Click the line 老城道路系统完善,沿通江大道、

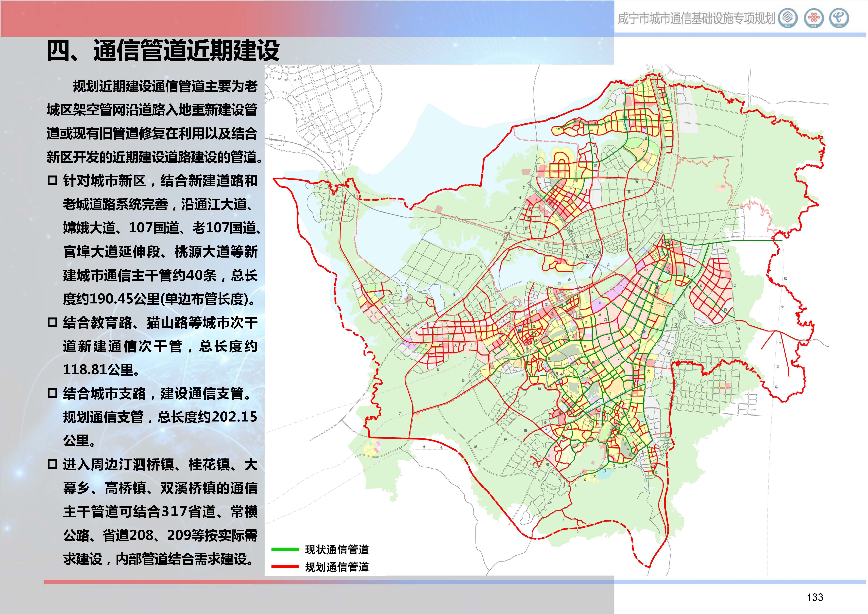[158, 204]
